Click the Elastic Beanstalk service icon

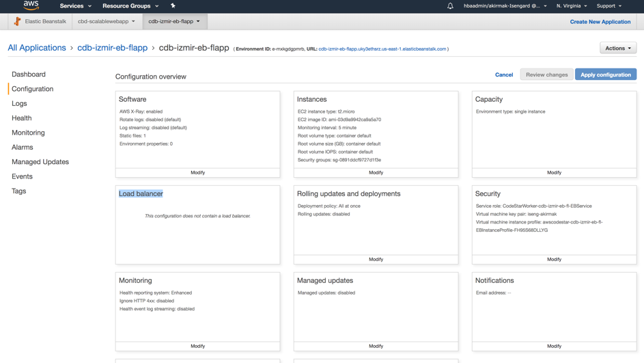17,21
